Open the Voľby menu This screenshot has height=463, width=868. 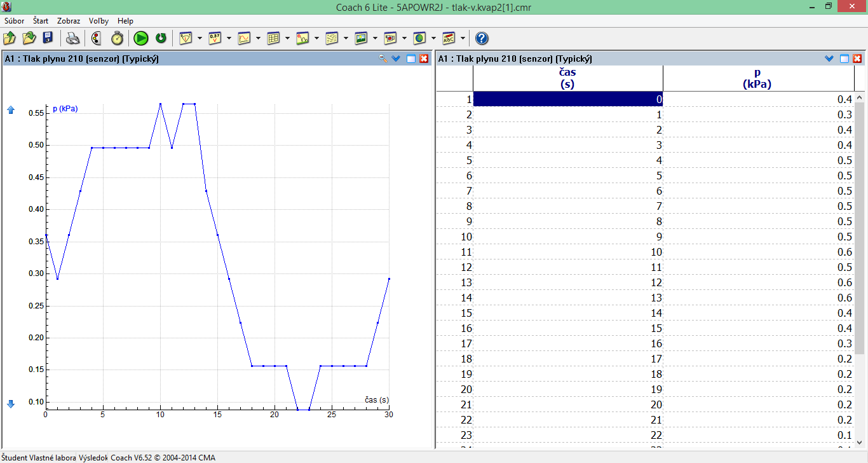[x=98, y=21]
